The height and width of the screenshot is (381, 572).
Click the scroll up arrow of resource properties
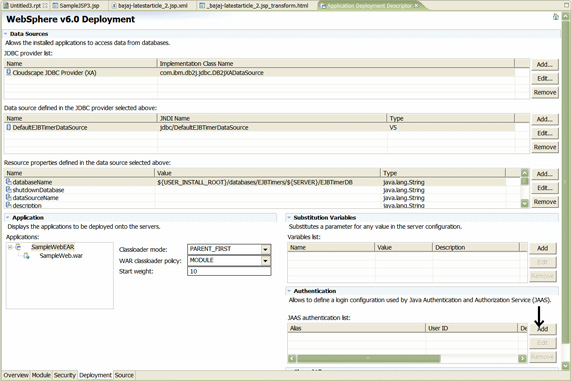click(x=525, y=173)
